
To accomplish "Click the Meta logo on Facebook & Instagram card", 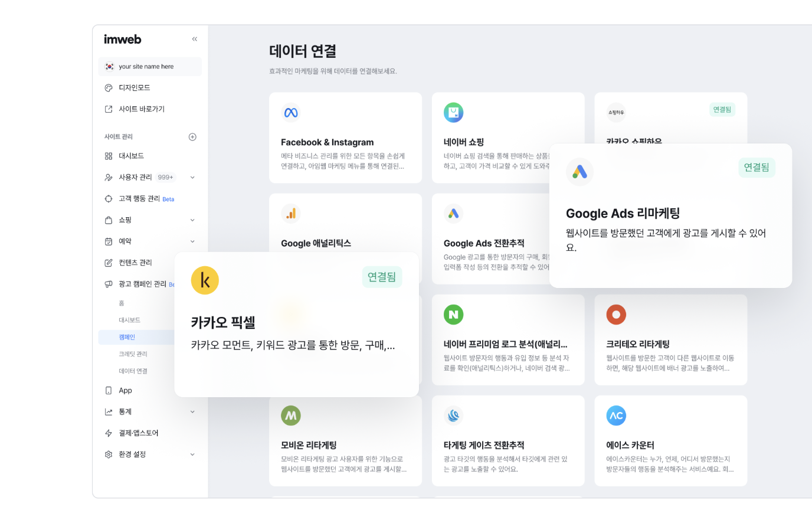I will click(291, 113).
